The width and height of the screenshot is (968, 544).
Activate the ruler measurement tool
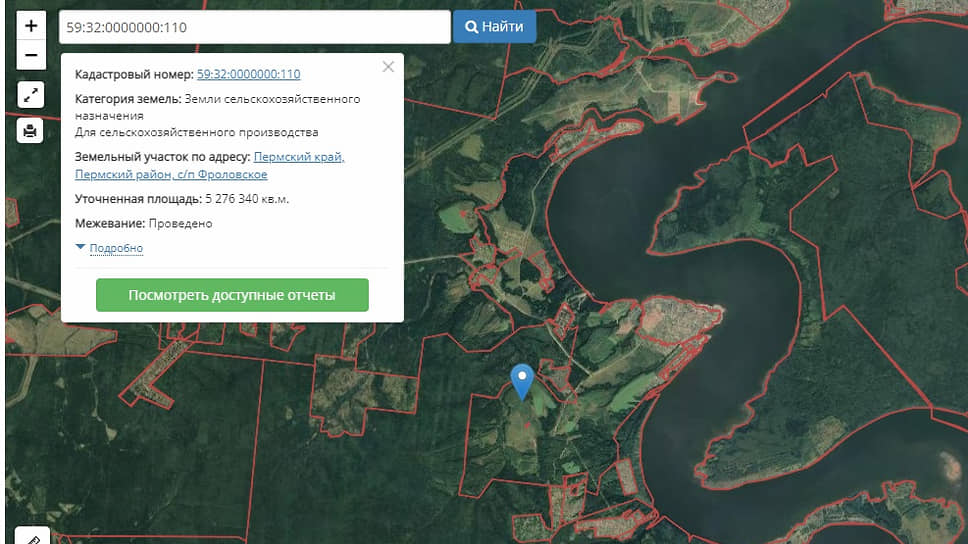[31, 537]
